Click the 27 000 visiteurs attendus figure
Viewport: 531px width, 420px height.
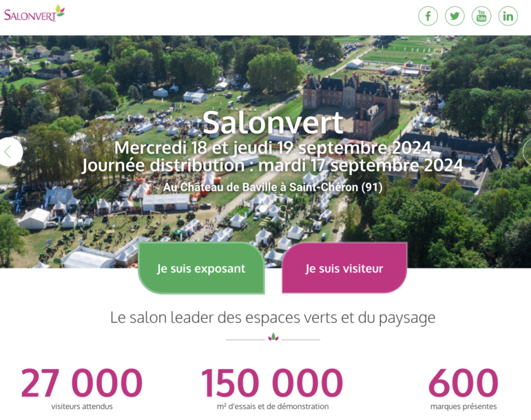(82, 389)
